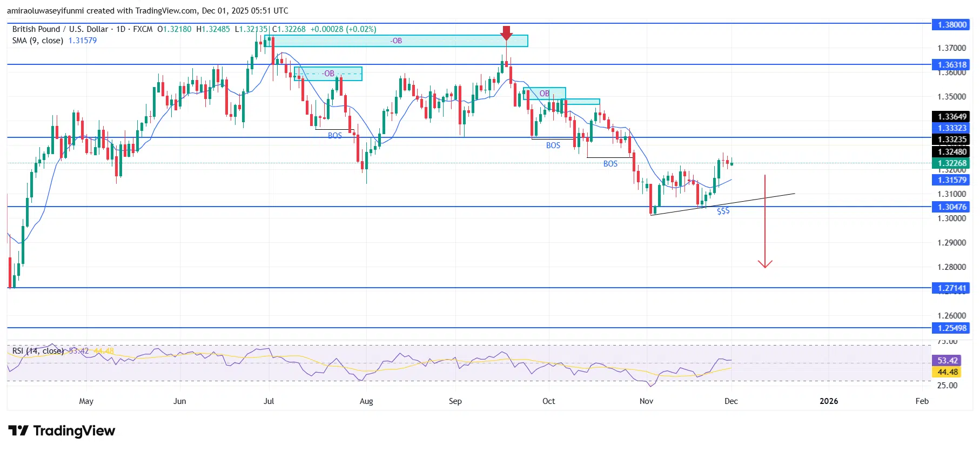The height and width of the screenshot is (451, 980).
Task: Click the $$$ liquidity label
Action: pos(723,211)
